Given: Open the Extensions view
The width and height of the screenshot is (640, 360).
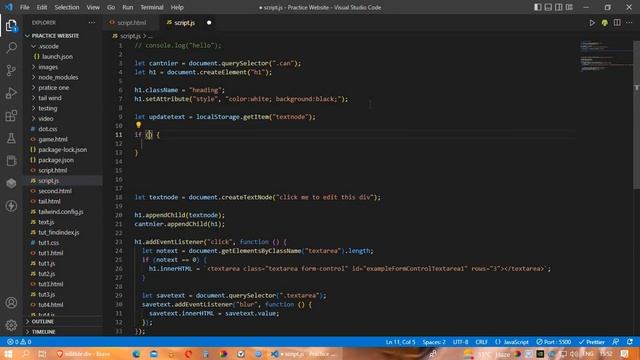Looking at the screenshot, I should [11, 116].
